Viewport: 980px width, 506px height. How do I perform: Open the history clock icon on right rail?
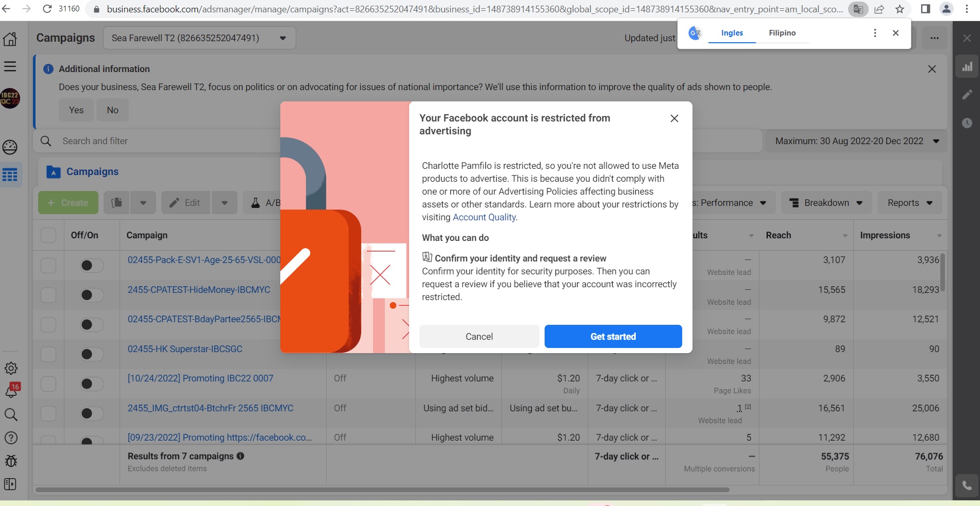pos(967,123)
